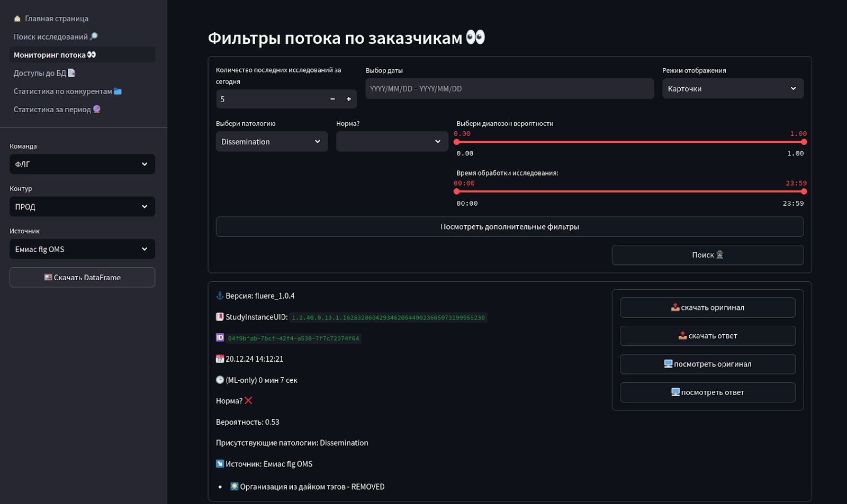The height and width of the screenshot is (504, 847).
Task: Expand Посмотреть дополнительные фильтры
Action: [509, 227]
